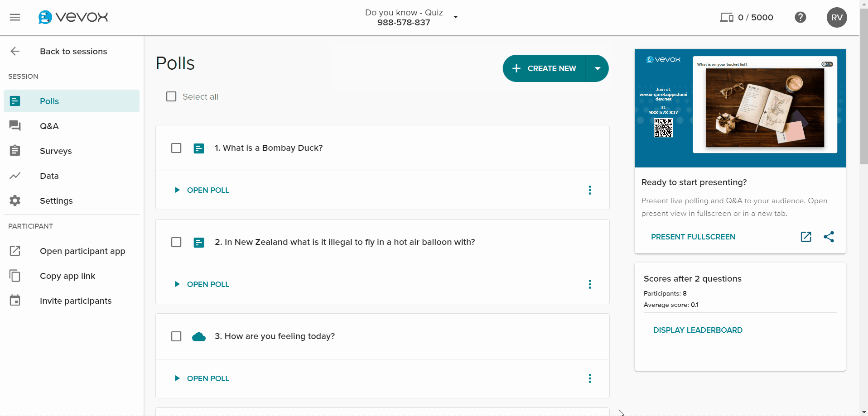Open the Surveys section

[x=72, y=151]
